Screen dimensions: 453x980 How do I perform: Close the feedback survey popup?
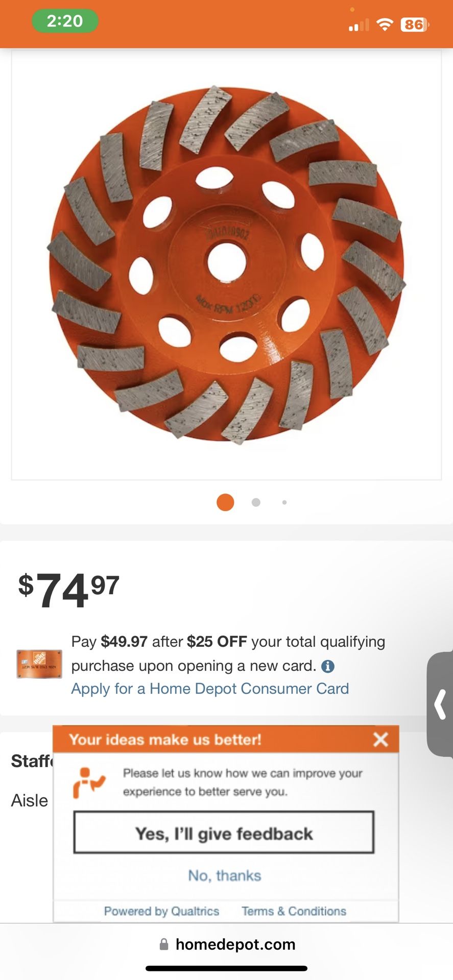pyautogui.click(x=380, y=739)
